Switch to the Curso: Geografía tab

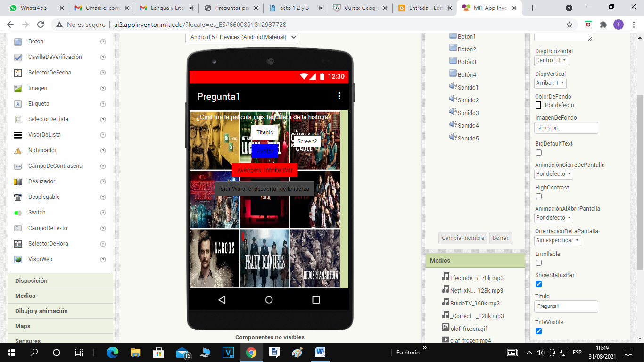click(360, 8)
